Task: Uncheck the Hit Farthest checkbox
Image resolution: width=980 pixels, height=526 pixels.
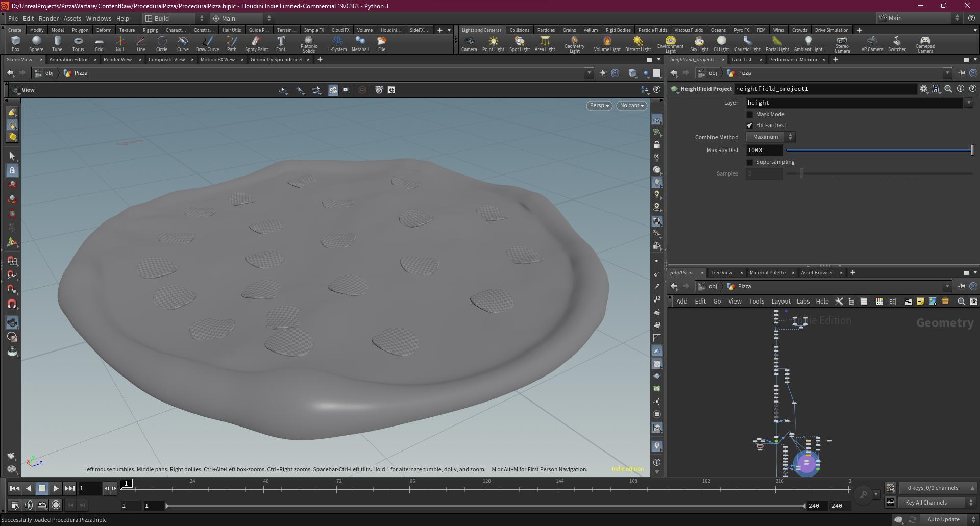Action: (750, 126)
